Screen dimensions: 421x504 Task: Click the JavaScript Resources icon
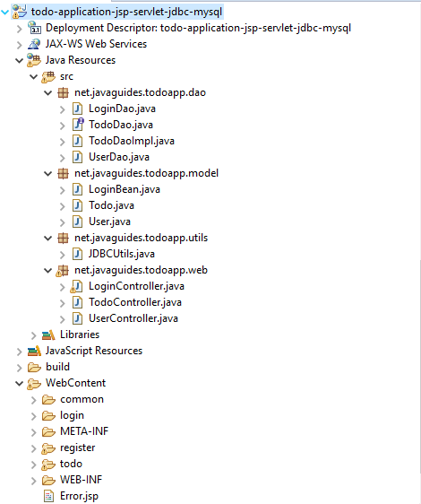(x=34, y=351)
